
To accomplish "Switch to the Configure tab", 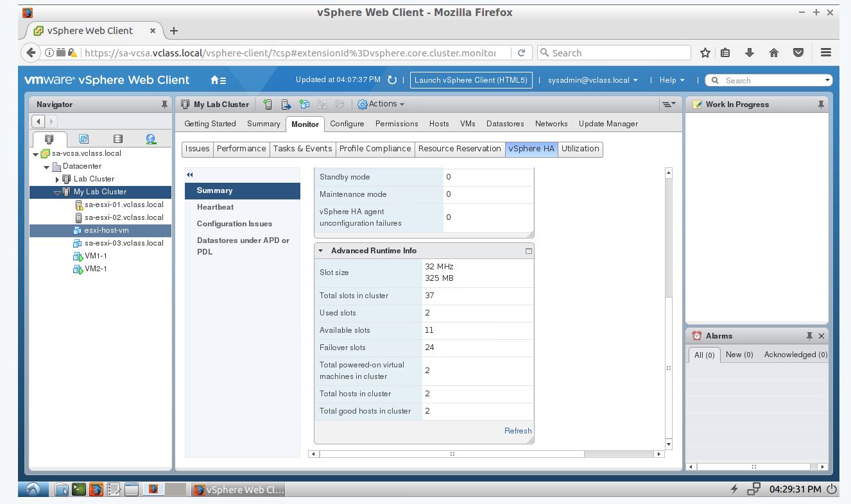I will tap(347, 124).
